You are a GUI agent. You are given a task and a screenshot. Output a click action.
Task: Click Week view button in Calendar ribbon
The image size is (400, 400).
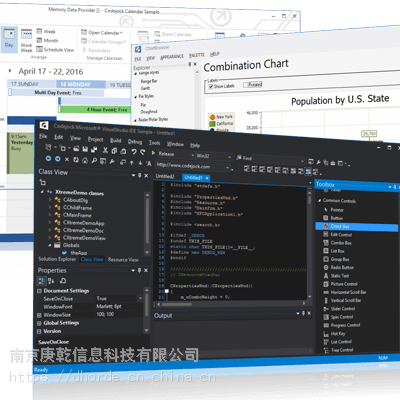coord(46,31)
